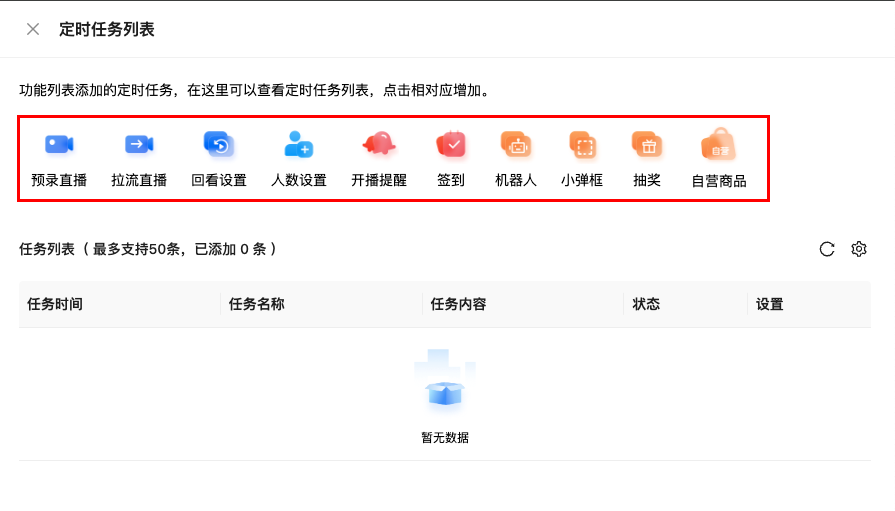Image resolution: width=895 pixels, height=511 pixels.
Task: Select the 拉流直播 stream icon
Action: click(139, 145)
